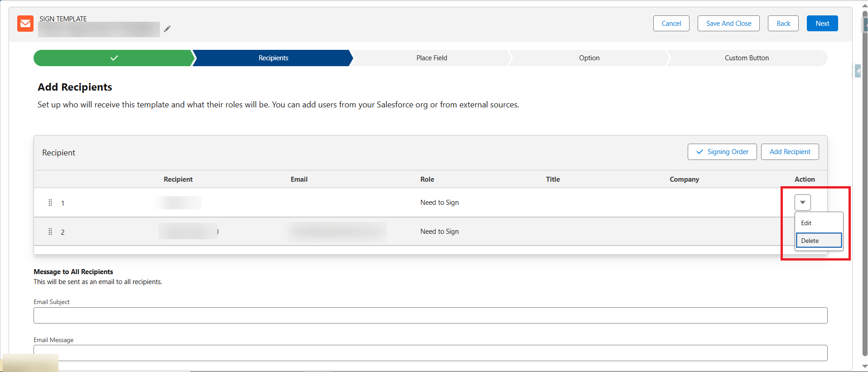
Task: Select Delete in the action menu
Action: point(810,241)
